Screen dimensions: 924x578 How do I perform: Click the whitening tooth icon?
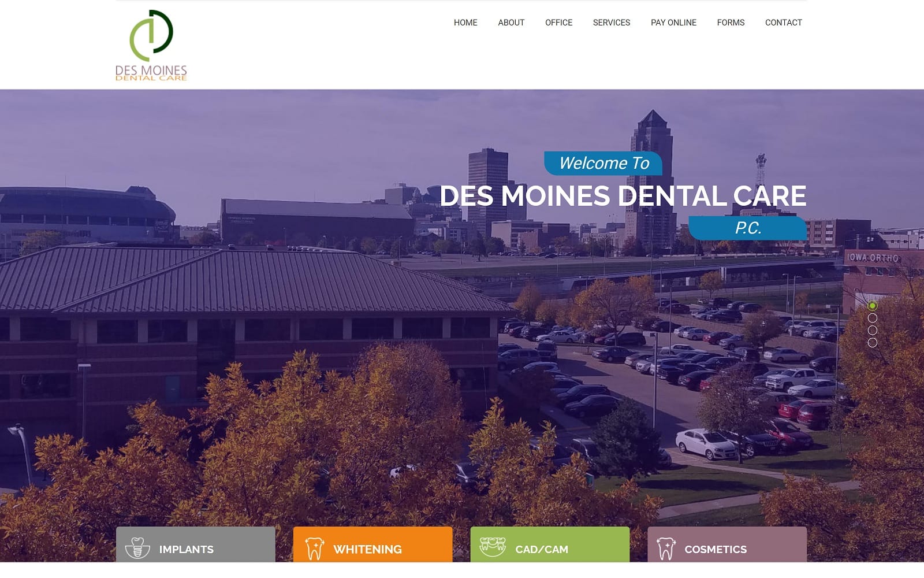click(314, 549)
